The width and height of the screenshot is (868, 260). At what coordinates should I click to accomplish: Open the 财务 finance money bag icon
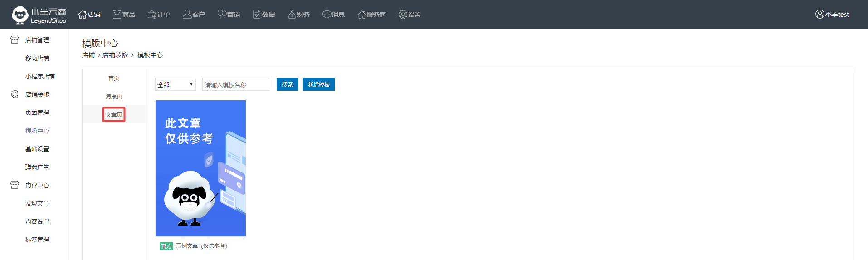tap(292, 15)
